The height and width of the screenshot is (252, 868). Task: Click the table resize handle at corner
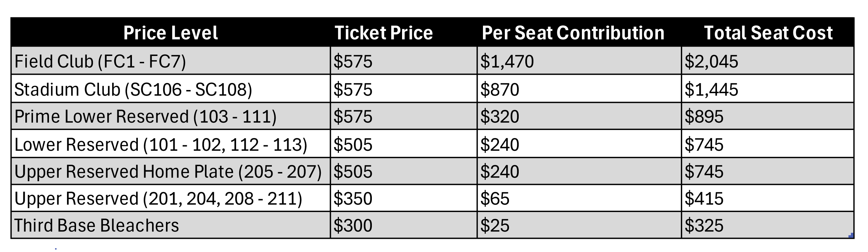tap(851, 236)
